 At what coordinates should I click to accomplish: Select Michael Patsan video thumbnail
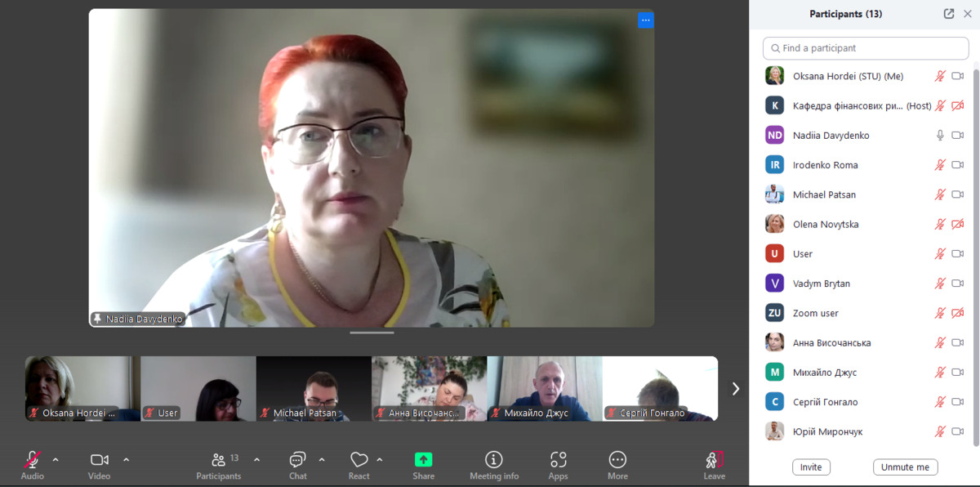[x=314, y=389]
